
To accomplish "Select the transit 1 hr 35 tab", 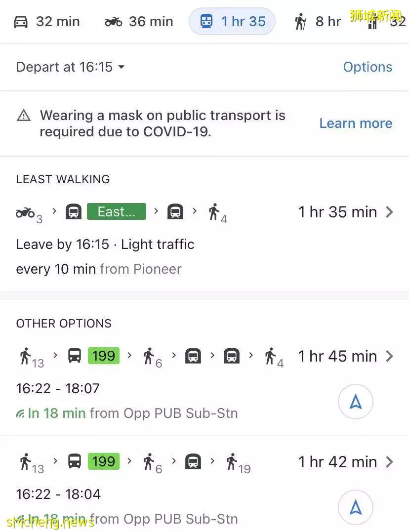I will tap(232, 21).
